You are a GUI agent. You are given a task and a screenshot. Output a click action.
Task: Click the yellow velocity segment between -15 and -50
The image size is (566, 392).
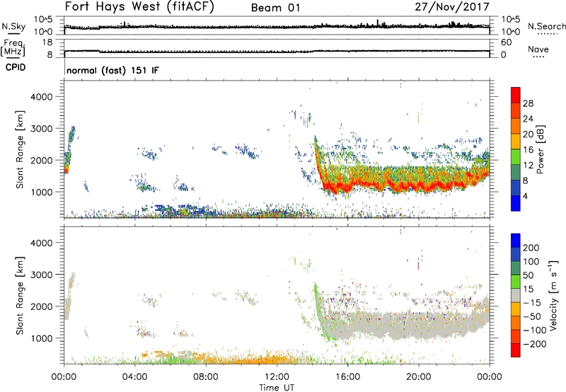[x=516, y=309]
